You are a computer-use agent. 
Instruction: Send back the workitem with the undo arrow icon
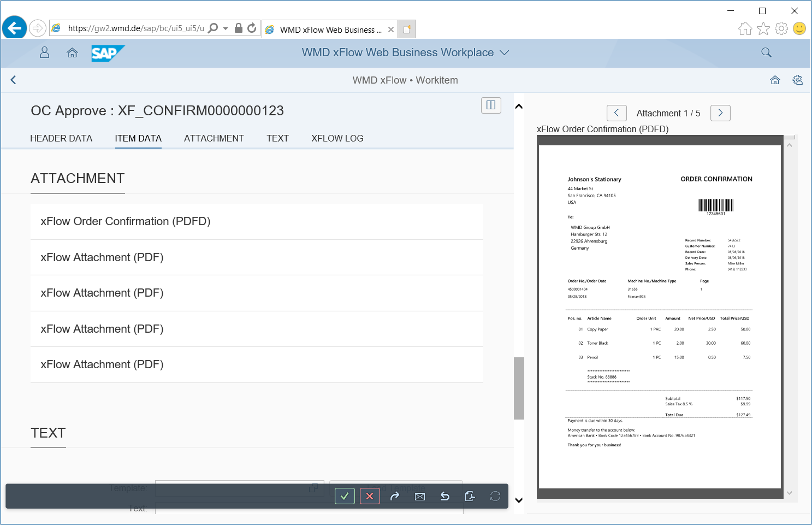445,496
